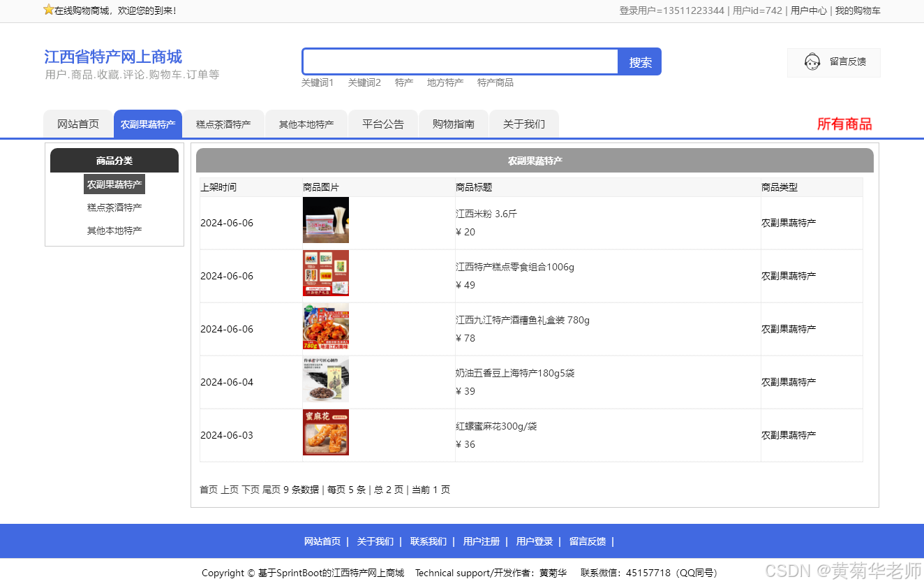Open the 糕点零食组合 product thumbnail

(x=326, y=273)
